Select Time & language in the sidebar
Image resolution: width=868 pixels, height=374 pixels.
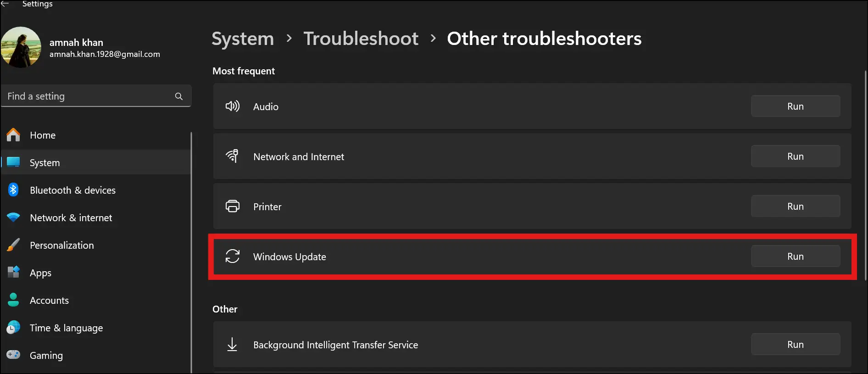click(x=66, y=328)
